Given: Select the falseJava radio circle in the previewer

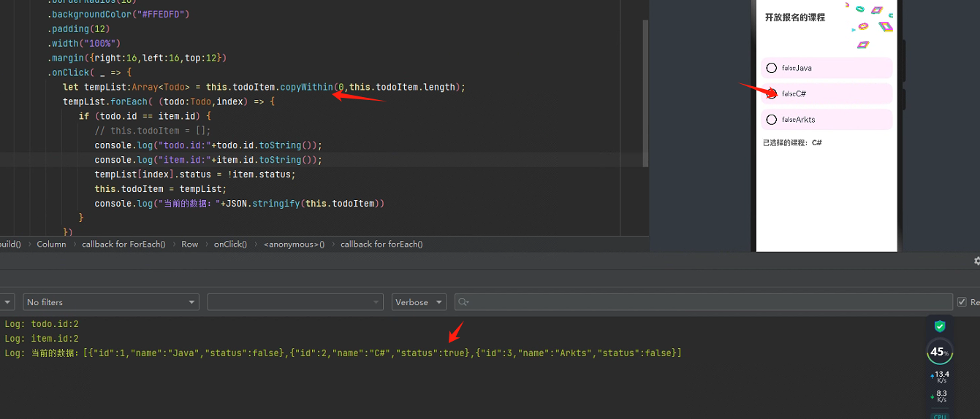Looking at the screenshot, I should (771, 68).
